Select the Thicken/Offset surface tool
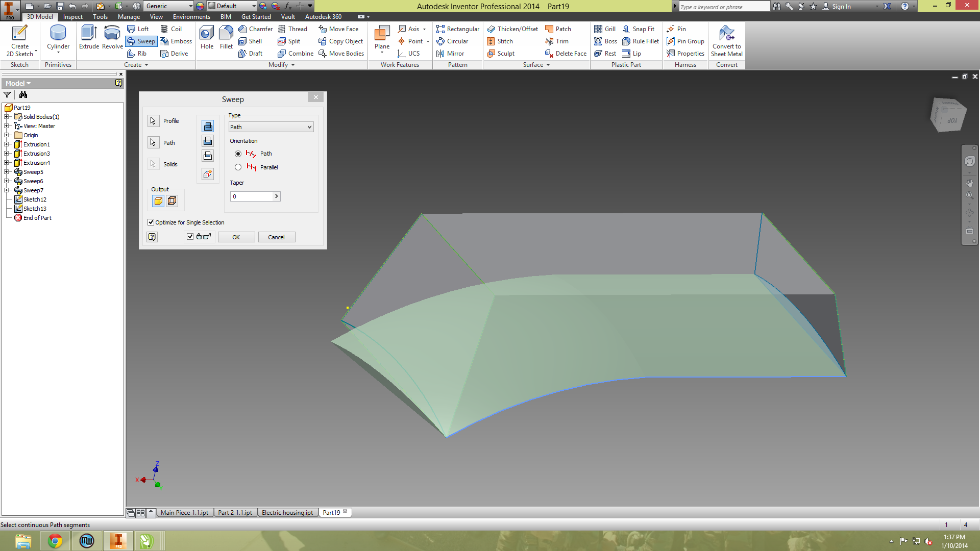 click(512, 29)
